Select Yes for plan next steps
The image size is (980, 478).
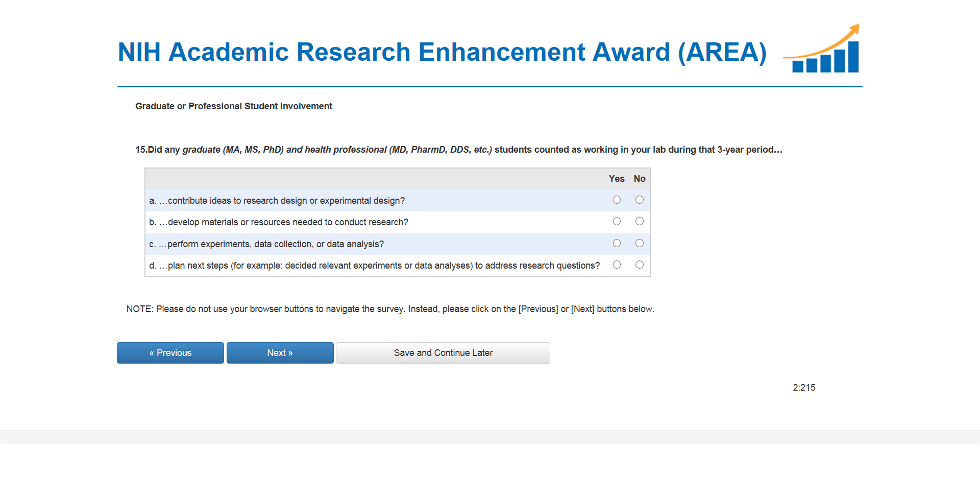click(617, 265)
